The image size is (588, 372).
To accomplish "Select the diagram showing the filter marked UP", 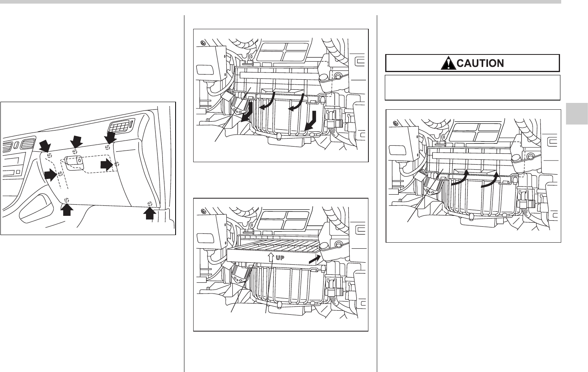I will point(280,265).
